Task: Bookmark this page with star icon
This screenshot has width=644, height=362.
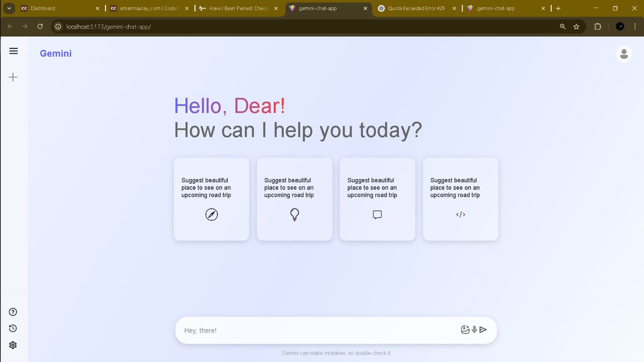Action: tap(576, 26)
